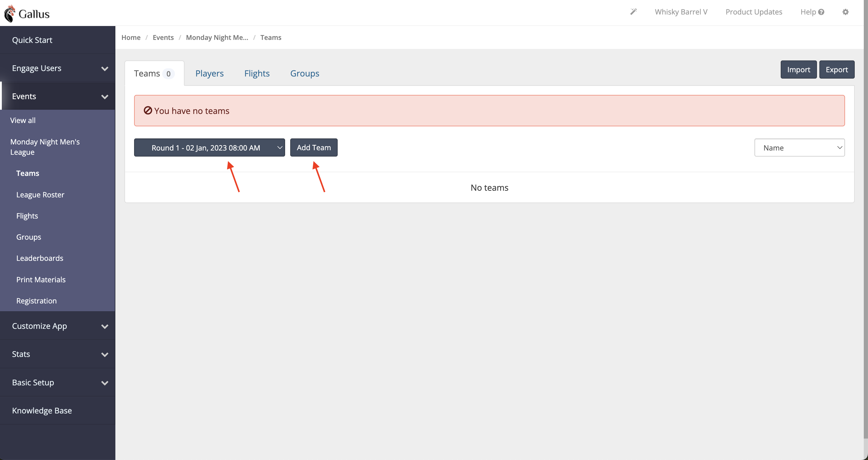
Task: Click the Export button
Action: click(x=837, y=70)
